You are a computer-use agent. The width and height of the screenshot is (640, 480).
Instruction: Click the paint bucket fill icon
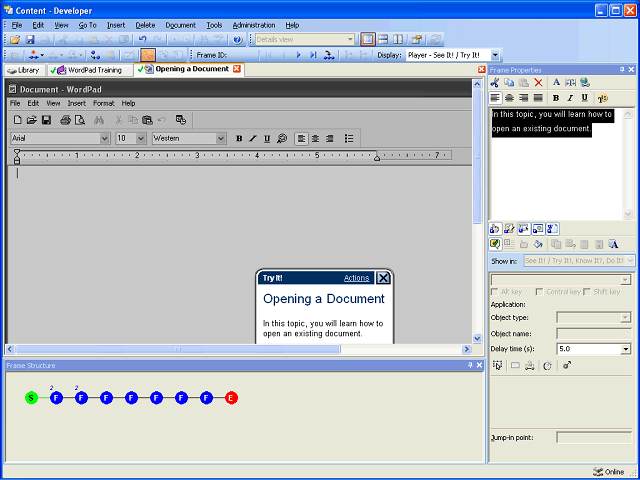click(538, 244)
